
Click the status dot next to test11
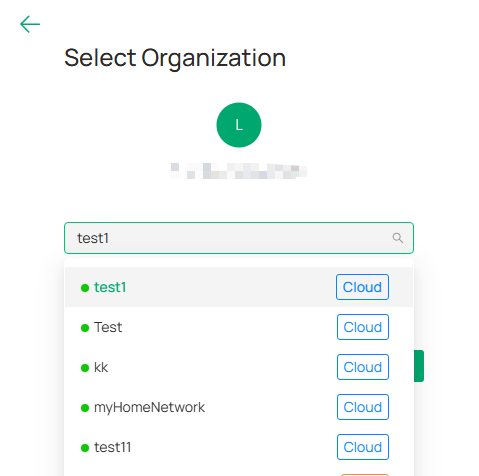point(85,448)
